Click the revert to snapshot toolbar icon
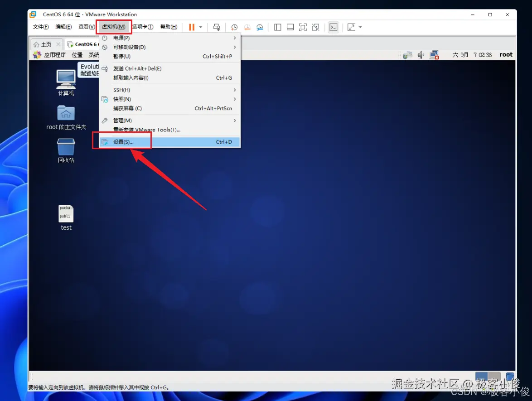 click(x=247, y=27)
